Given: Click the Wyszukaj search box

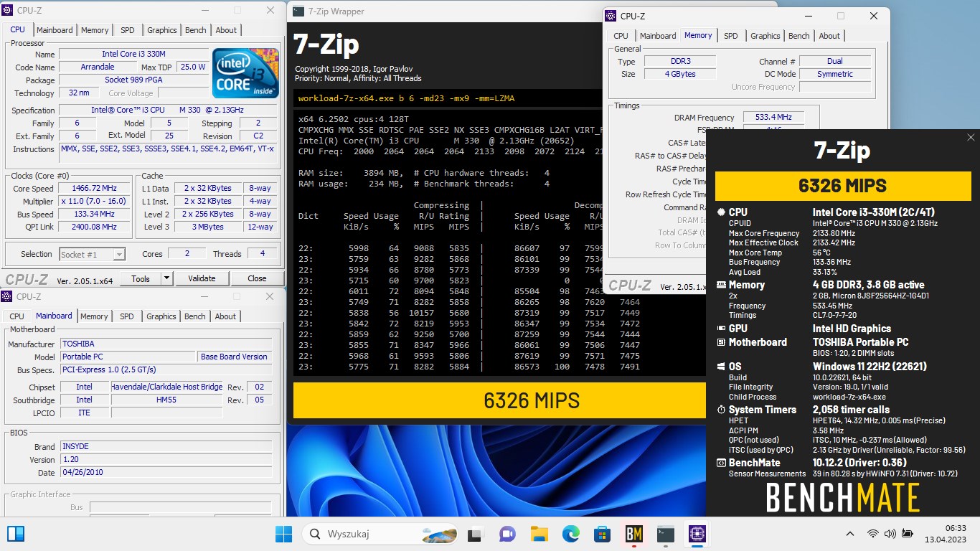Looking at the screenshot, I should (380, 534).
